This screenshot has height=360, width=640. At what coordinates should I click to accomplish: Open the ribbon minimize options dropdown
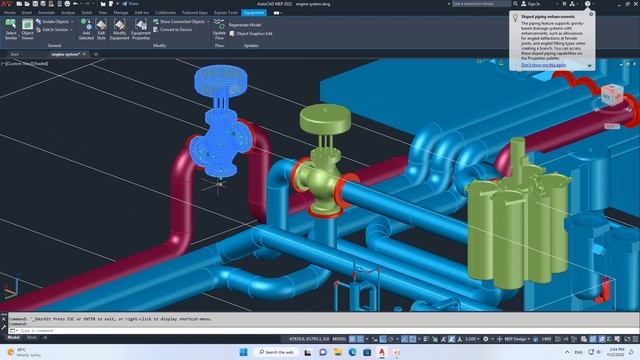[281, 13]
